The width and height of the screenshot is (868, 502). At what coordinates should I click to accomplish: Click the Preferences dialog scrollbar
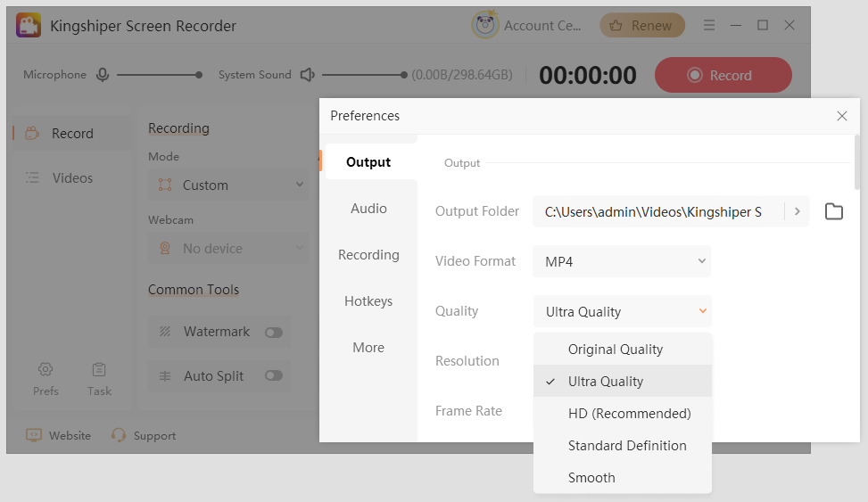coord(857,161)
